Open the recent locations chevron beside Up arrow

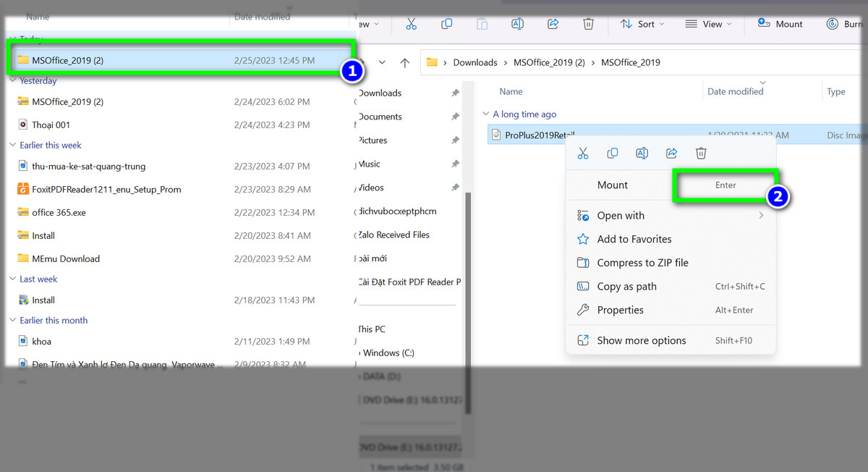click(382, 62)
